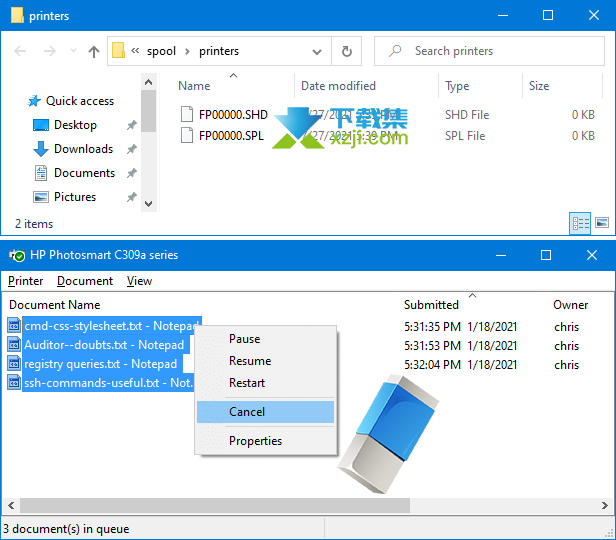Choose Properties from context menu
Image resolution: width=616 pixels, height=540 pixels.
pos(266,441)
